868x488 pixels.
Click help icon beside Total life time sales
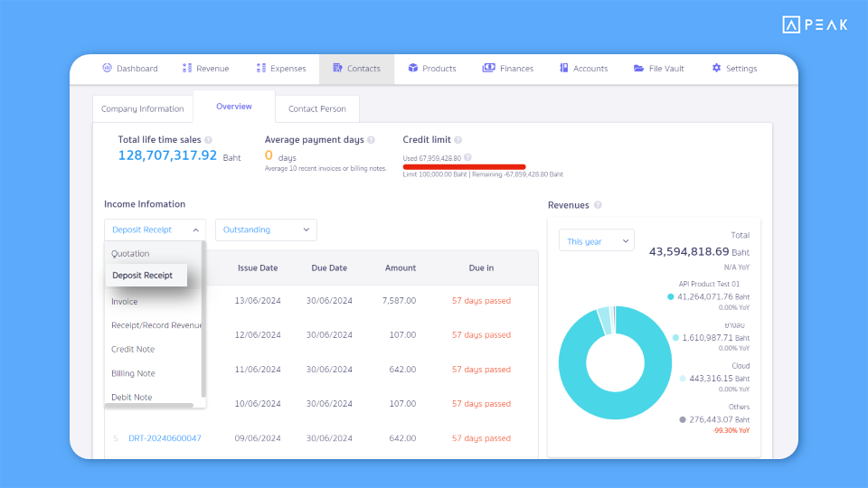pos(208,140)
